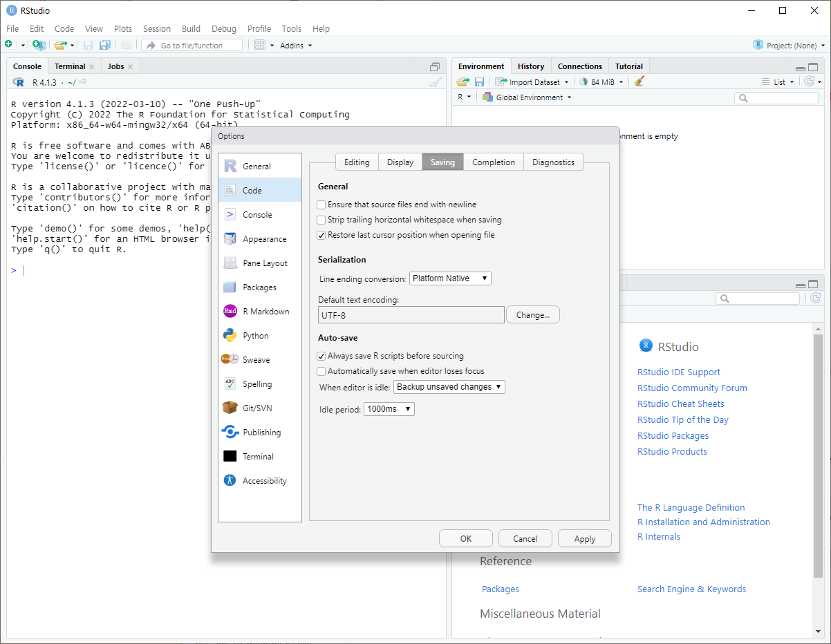Open the memory usage 84 MiB dropdown
Viewport: 831px width, 644px height.
pos(601,82)
